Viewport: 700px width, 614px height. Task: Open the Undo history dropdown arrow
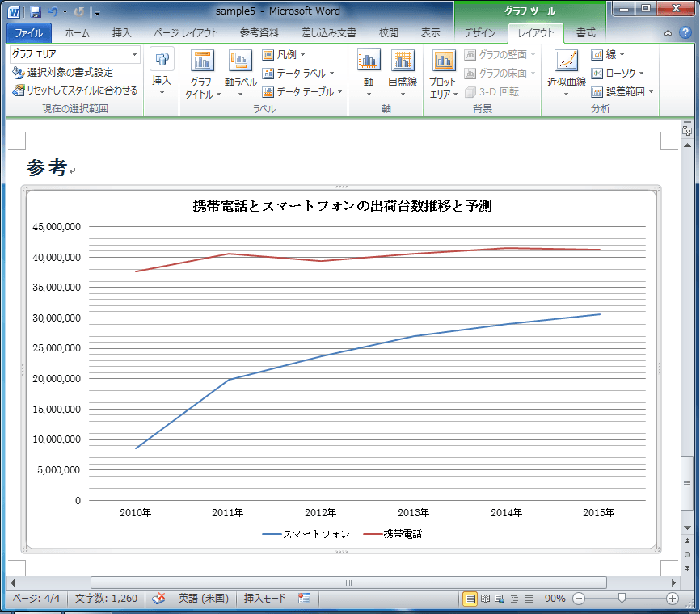(x=65, y=12)
